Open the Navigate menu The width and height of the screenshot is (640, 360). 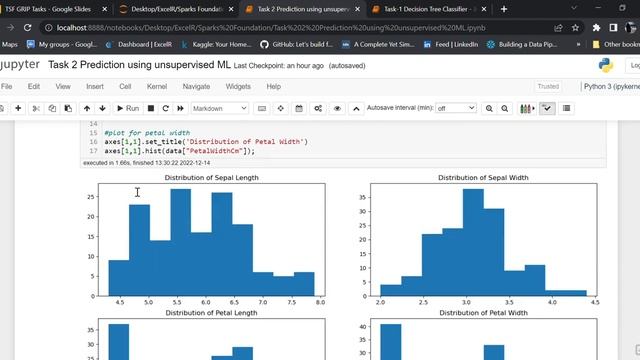click(196, 87)
